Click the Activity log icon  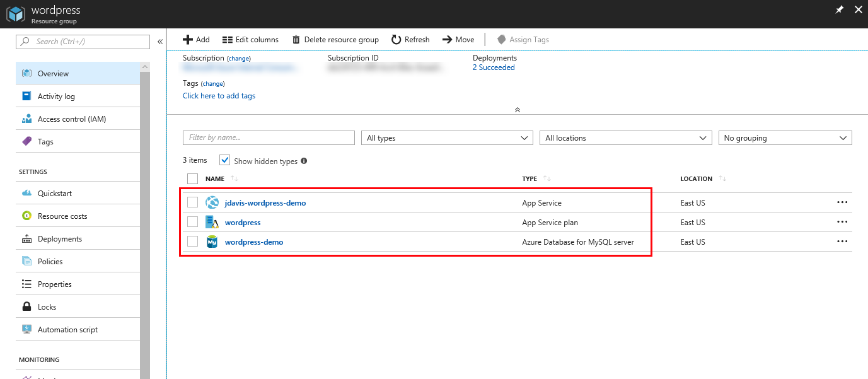coord(26,96)
